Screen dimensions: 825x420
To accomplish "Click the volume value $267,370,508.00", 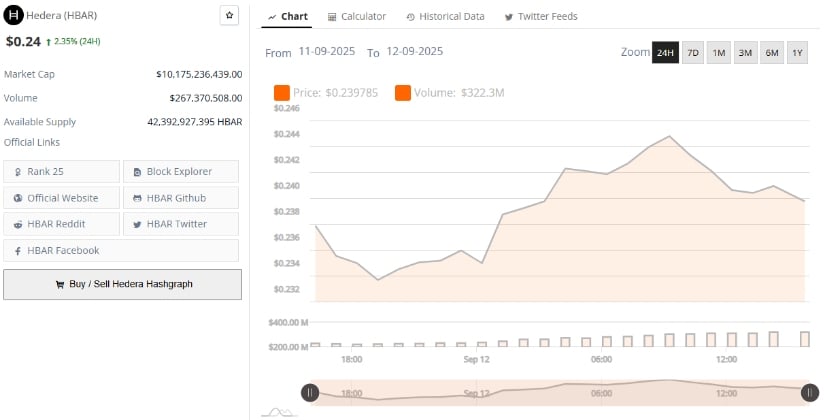I will tap(206, 98).
